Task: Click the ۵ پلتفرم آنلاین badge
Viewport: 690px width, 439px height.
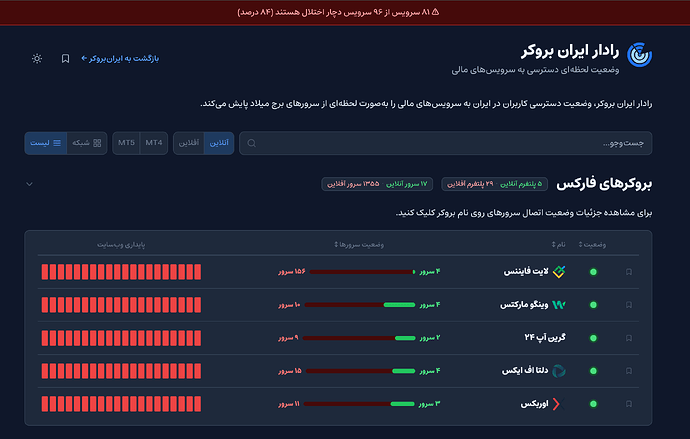Action: click(x=521, y=184)
